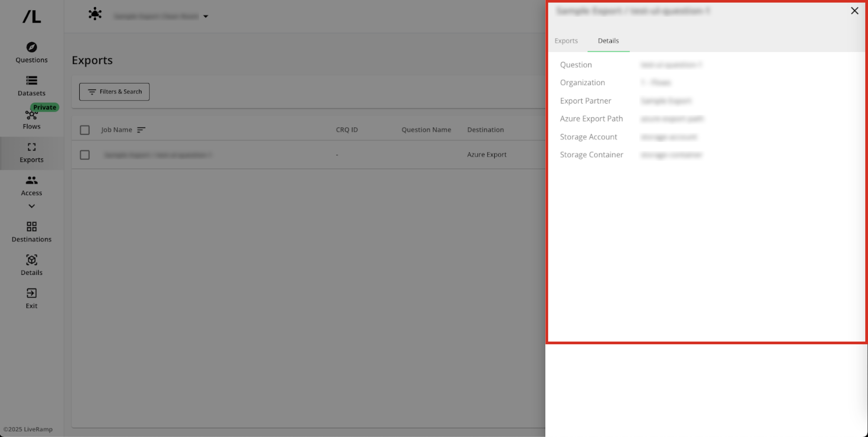Toggle the select-all checkbox in table header
This screenshot has width=868, height=437.
coord(85,130)
